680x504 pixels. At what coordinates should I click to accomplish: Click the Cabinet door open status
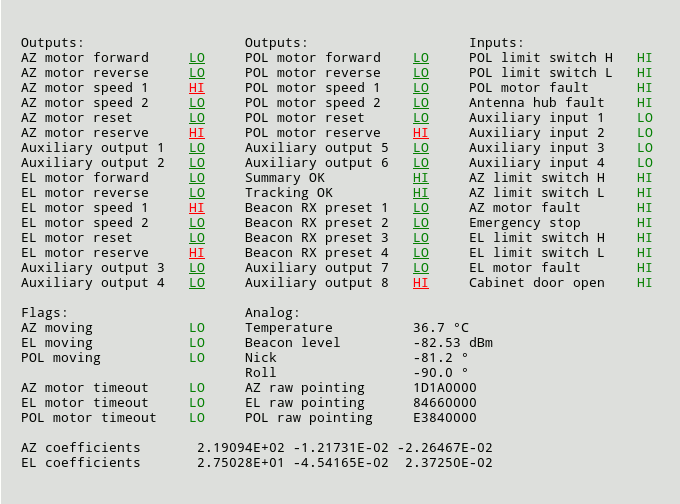[644, 283]
